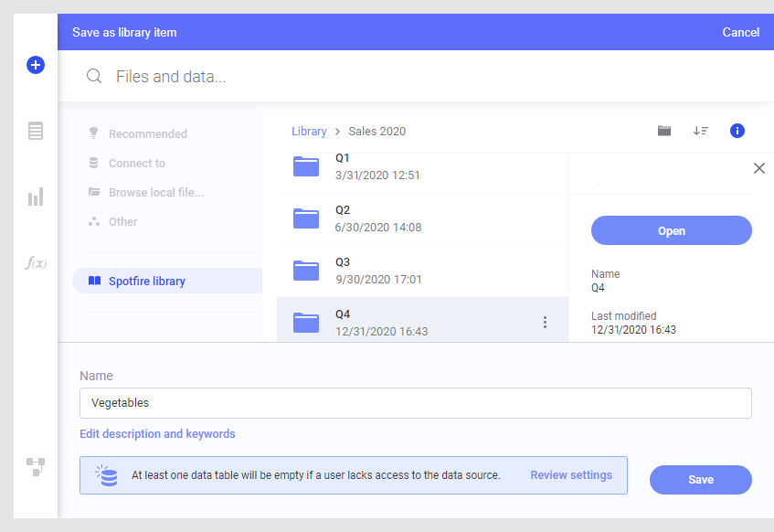The image size is (774, 532).
Task: Open the data canvas flow icon
Action: click(x=36, y=467)
